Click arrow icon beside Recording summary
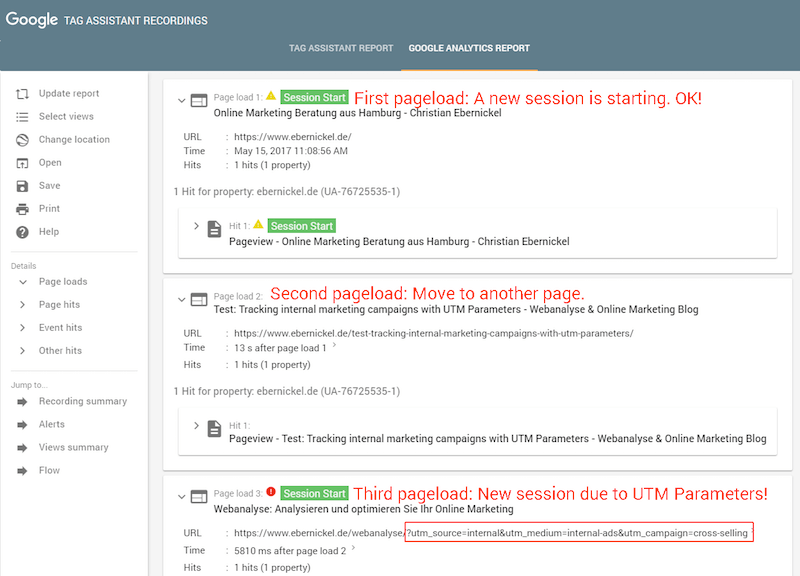The width and height of the screenshot is (800, 576). coord(22,402)
